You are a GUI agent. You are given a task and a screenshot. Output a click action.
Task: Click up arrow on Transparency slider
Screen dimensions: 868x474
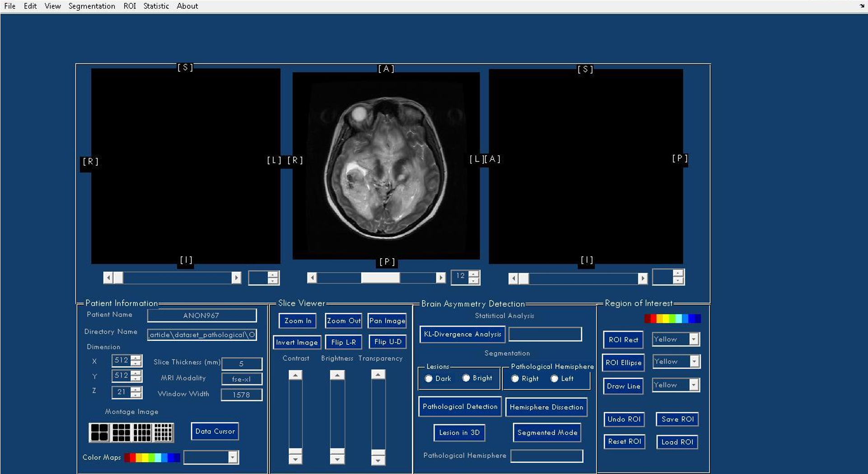[378, 374]
